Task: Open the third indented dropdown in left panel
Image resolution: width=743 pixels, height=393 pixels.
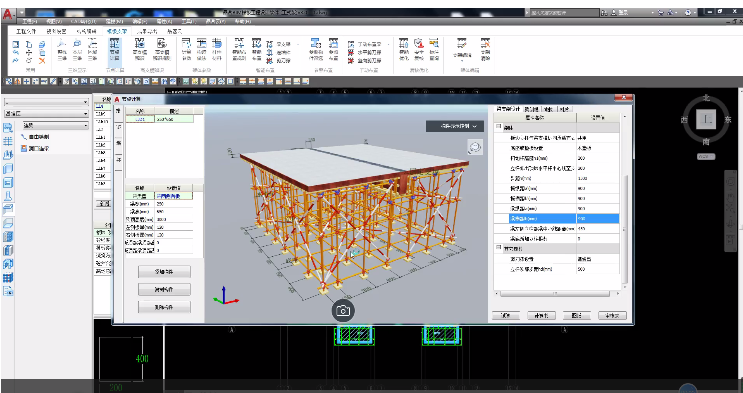Action: [55, 126]
